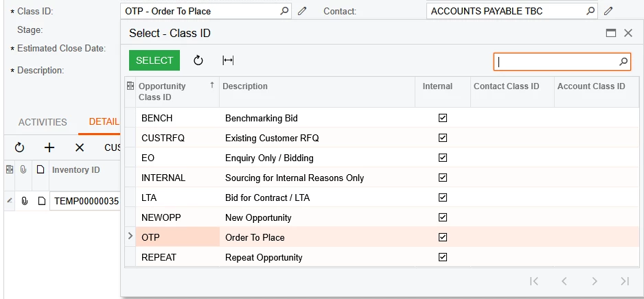Jump to last page arrow
This screenshot has width=644, height=299.
tap(625, 281)
